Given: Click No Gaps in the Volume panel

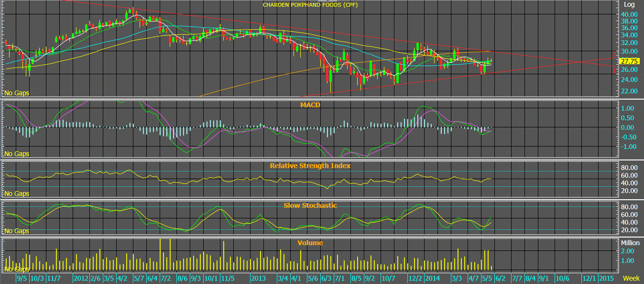Looking at the screenshot, I should 17,269.
